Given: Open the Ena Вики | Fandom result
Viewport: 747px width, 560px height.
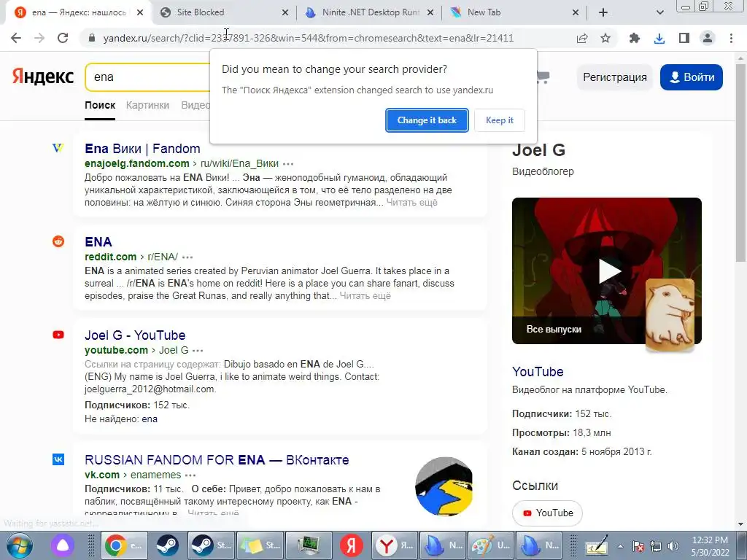Looking at the screenshot, I should (142, 149).
